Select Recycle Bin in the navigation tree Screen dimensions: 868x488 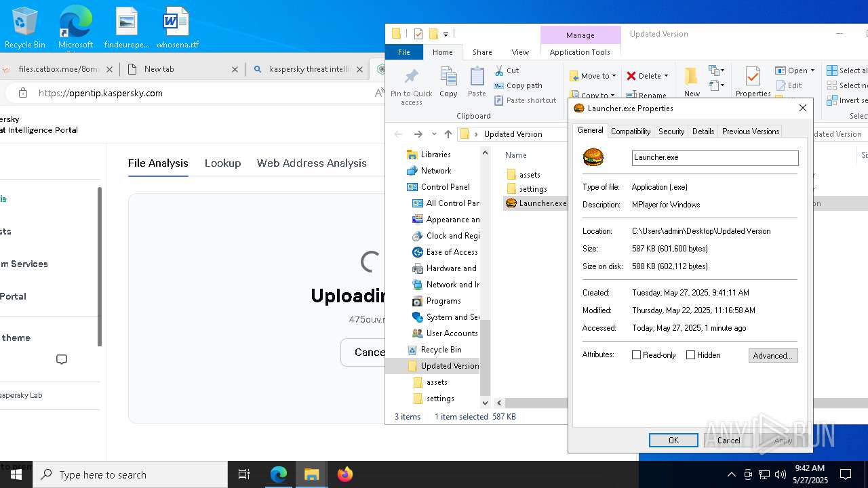(434, 350)
